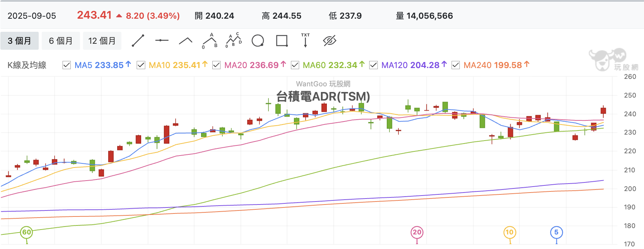Image resolution: width=644 pixels, height=249 pixels.
Task: Click the latest red candlestick near 243
Action: 603,111
